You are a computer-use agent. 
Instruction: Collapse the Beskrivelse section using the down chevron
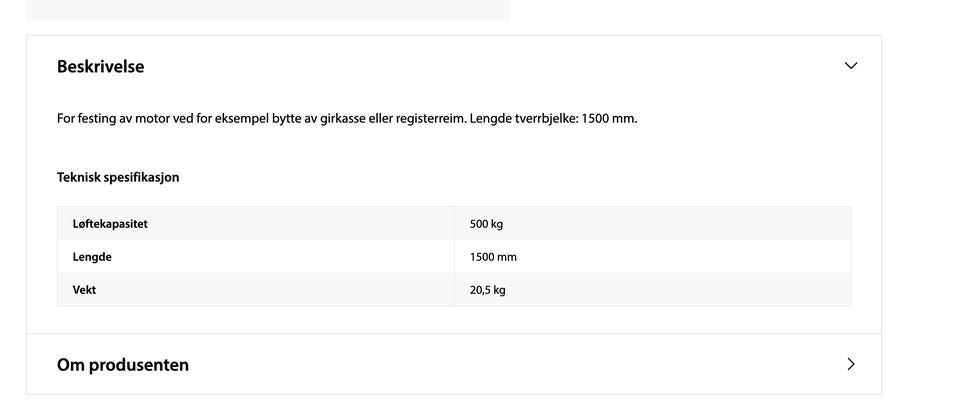click(850, 65)
